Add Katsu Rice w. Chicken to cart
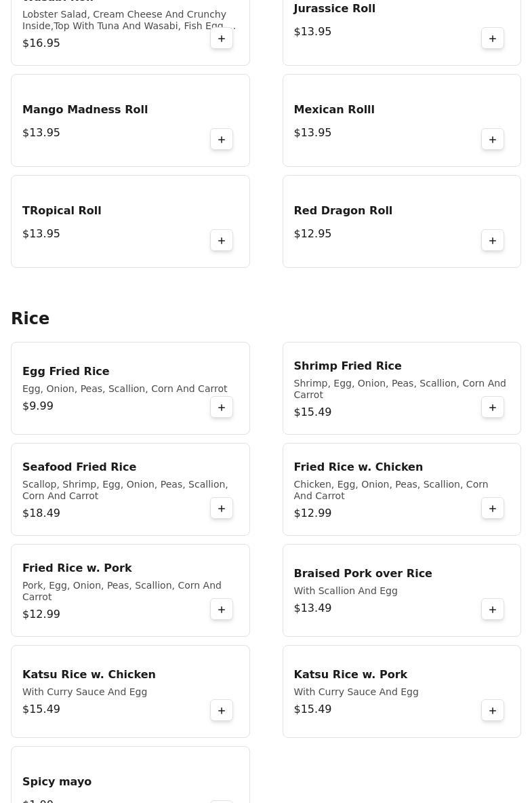Image resolution: width=532 pixels, height=803 pixels. coord(222,711)
